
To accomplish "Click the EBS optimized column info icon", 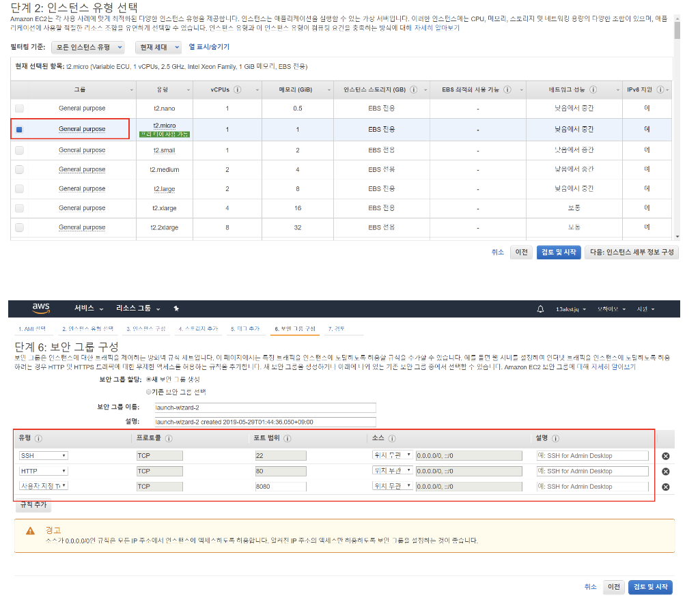I will tap(507, 89).
